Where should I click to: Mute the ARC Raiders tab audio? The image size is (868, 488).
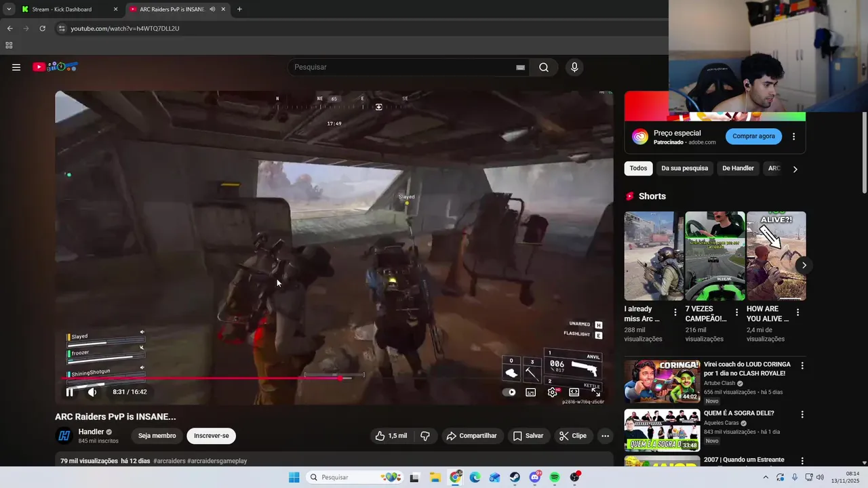pos(212,9)
